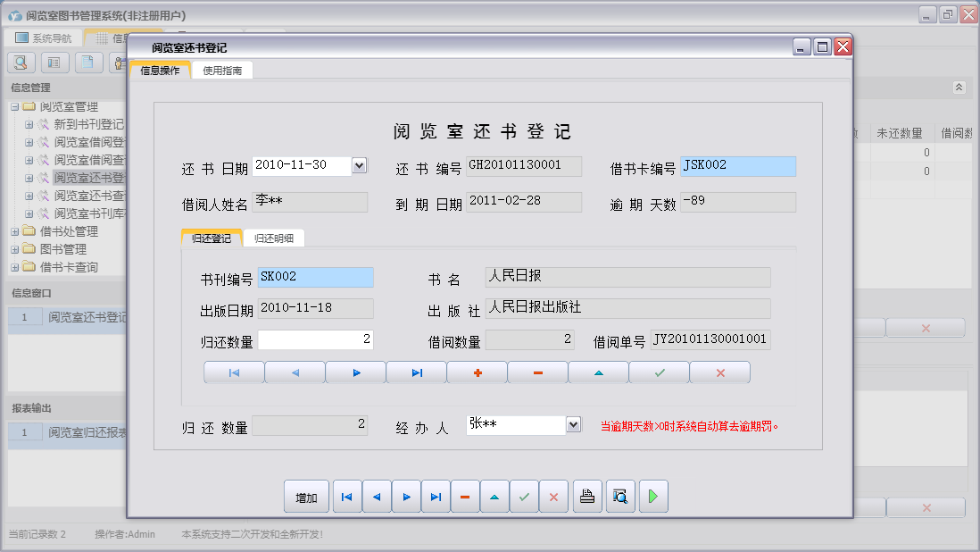This screenshot has width=980, height=552.
Task: Click the search magnifier icon in main toolbar
Action: [21, 63]
